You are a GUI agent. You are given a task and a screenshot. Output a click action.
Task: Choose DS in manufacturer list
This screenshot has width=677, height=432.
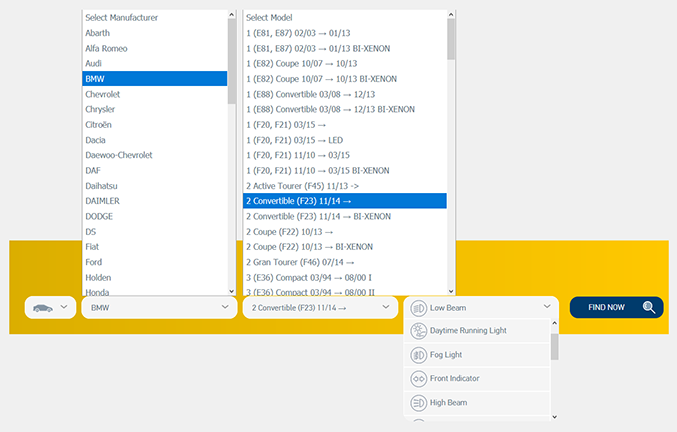pyautogui.click(x=155, y=232)
